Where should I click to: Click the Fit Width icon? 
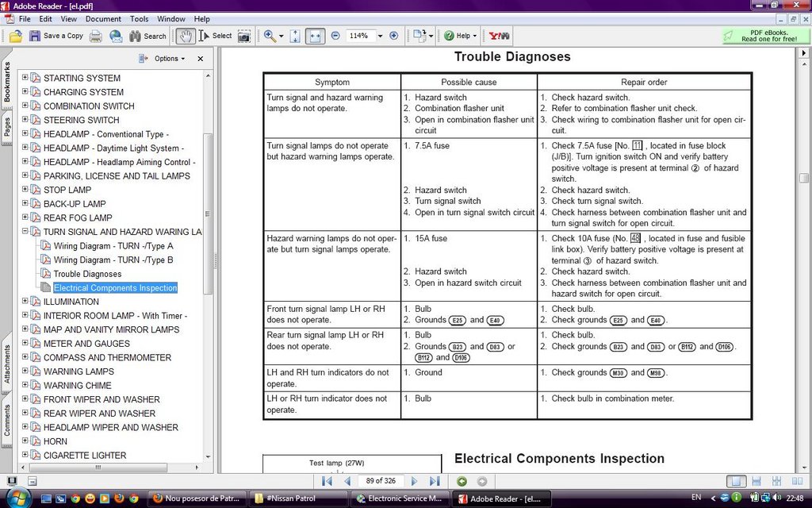coord(315,36)
